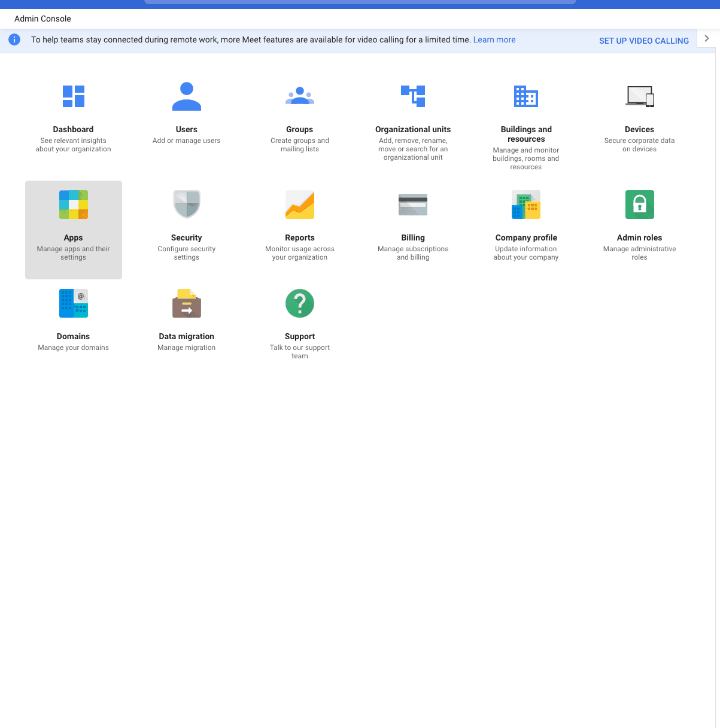Open the Security shield icon
This screenshot has height=728, width=720.
[187, 205]
